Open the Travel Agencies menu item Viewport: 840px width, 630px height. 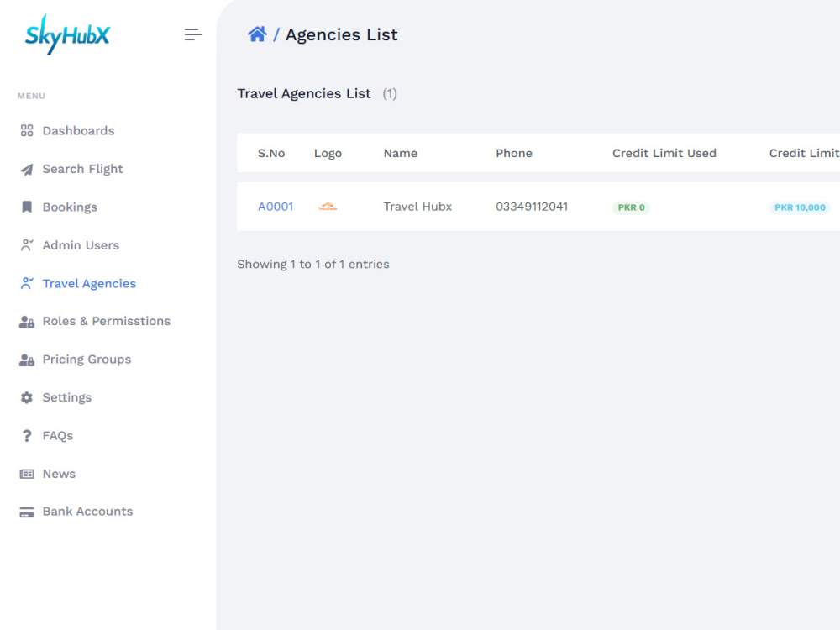89,283
